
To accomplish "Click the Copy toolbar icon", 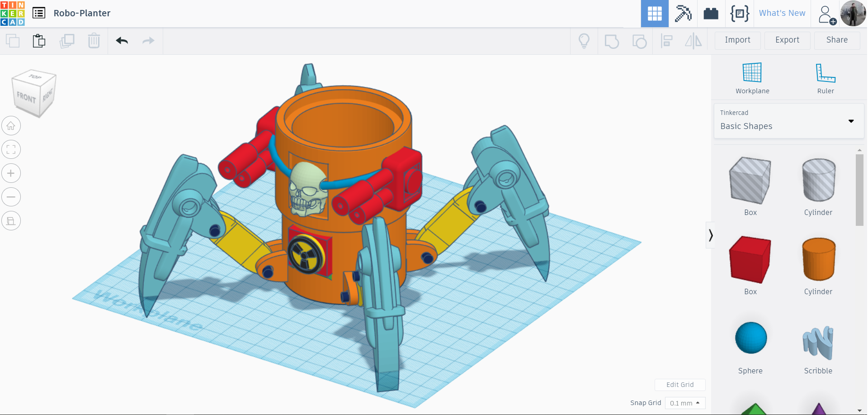I will (13, 41).
